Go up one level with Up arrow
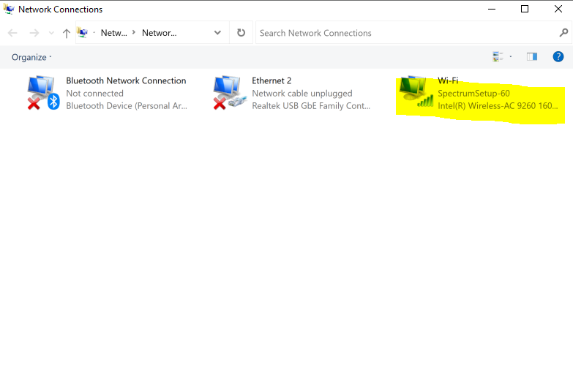Screen dimensions: 573x392 [x=66, y=33]
